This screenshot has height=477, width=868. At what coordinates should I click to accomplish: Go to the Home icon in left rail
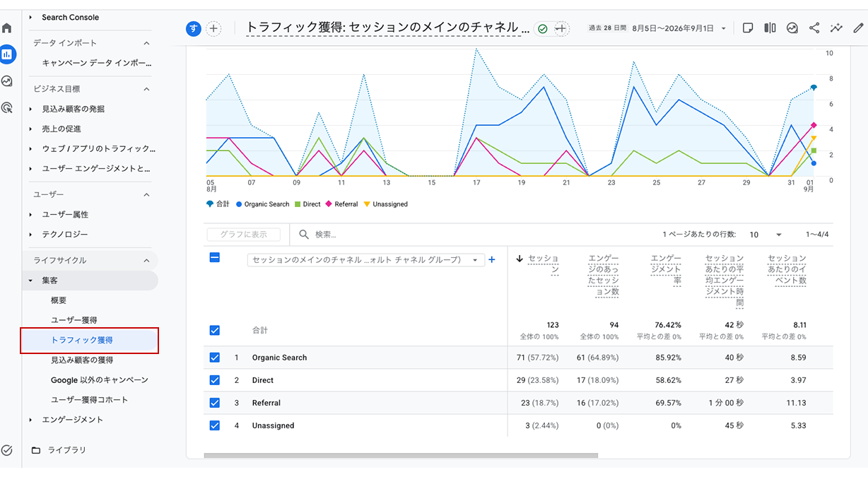(7, 28)
